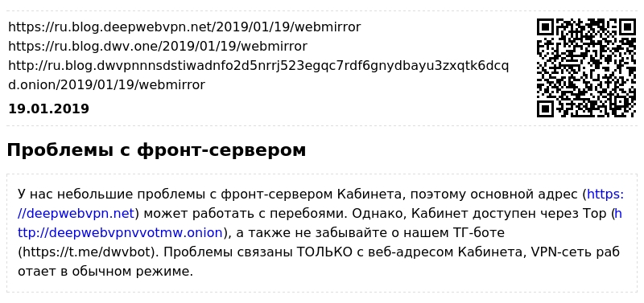
Task: Click the QR code's top-right finder square
Action: click(628, 27)
